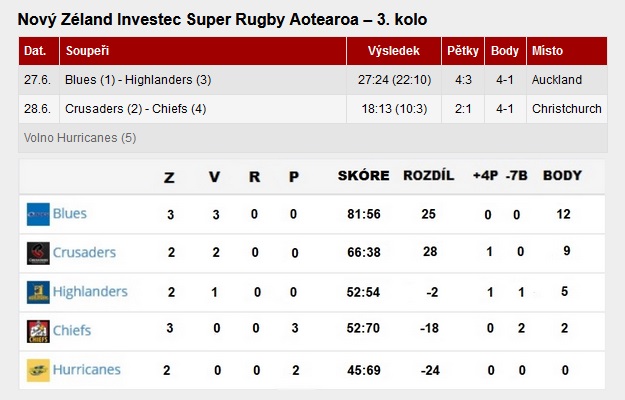Open the Blues team link
The height and width of the screenshot is (400, 625).
70,214
